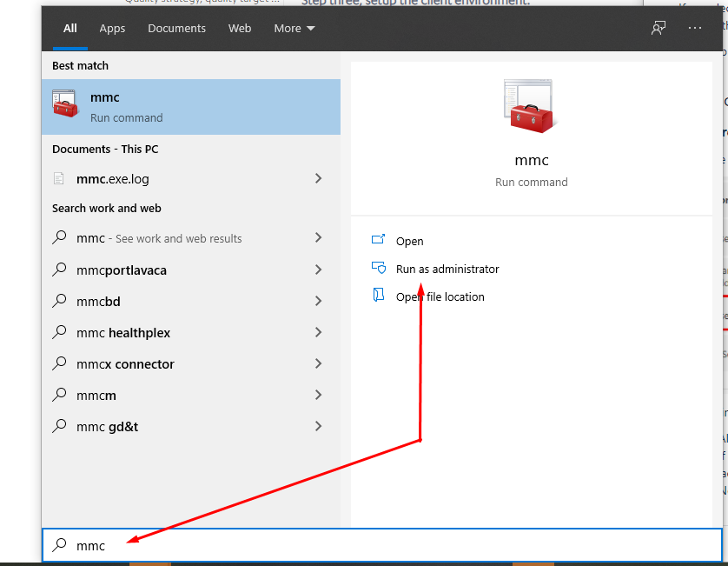Click inside the search box containing mmc

(x=381, y=545)
